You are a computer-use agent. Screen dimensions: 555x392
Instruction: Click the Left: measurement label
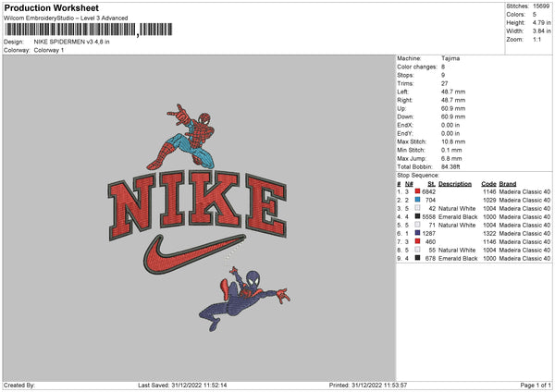coord(402,92)
